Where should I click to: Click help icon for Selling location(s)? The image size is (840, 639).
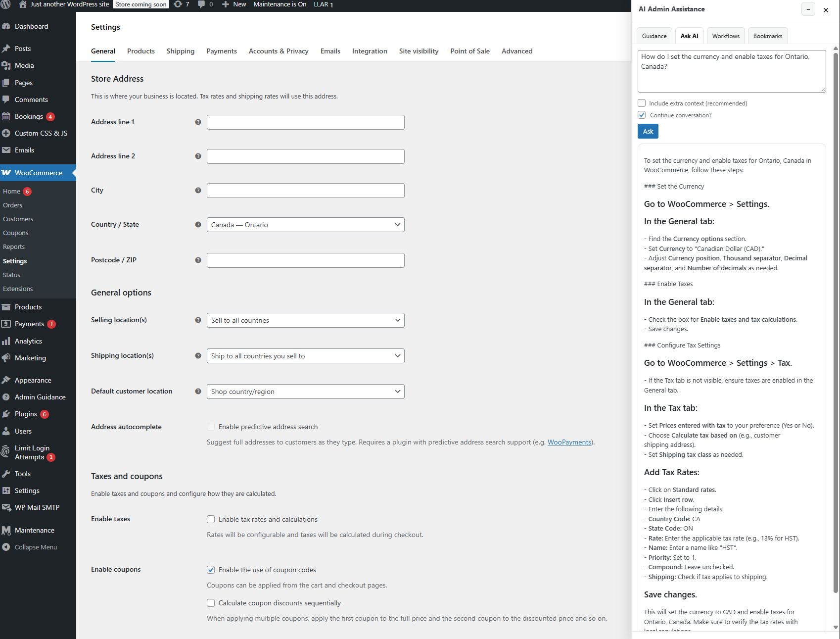click(198, 320)
